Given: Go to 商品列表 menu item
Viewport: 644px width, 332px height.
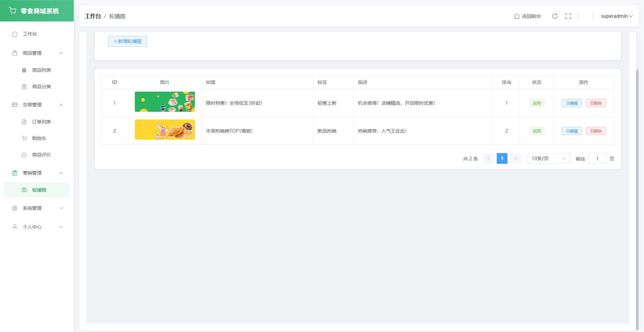Looking at the screenshot, I should (x=41, y=70).
